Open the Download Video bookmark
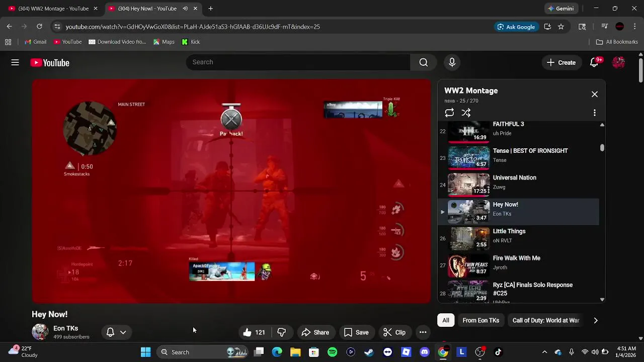This screenshot has height=362, width=644. (117, 42)
